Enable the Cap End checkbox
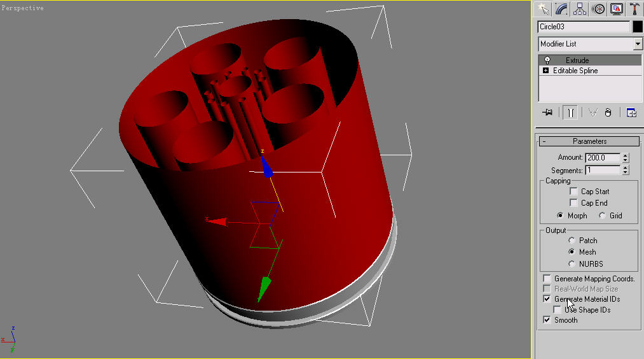The width and height of the screenshot is (644, 359). click(x=574, y=203)
